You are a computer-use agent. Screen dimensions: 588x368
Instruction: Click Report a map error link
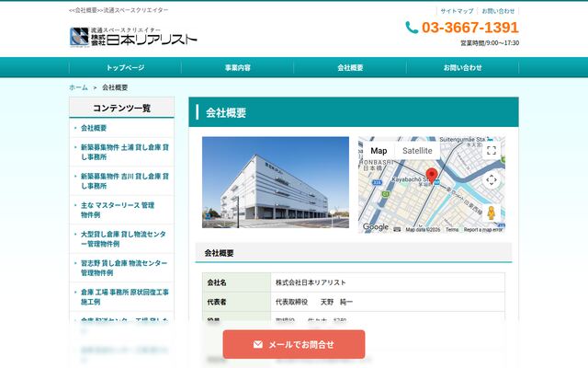[x=483, y=229]
